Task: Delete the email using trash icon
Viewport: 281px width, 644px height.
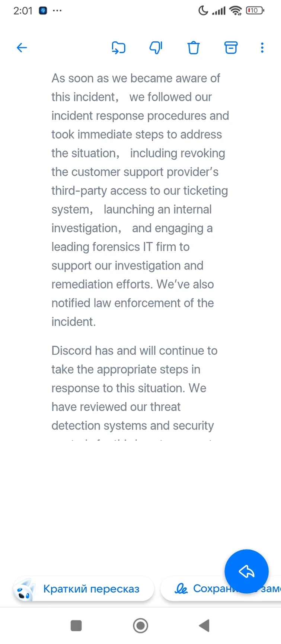Action: pyautogui.click(x=194, y=48)
